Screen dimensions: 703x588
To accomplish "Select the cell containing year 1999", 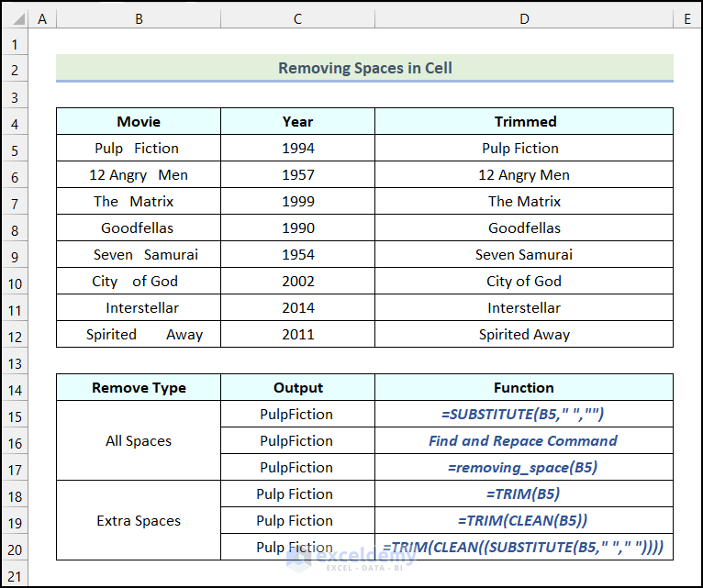I will click(297, 202).
